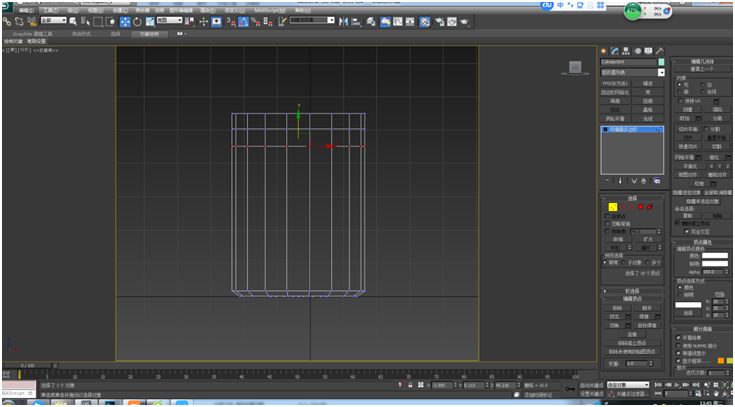Collapse the 编辑顶点 rollout header
Viewport: 735px width, 407px height.
click(x=632, y=299)
